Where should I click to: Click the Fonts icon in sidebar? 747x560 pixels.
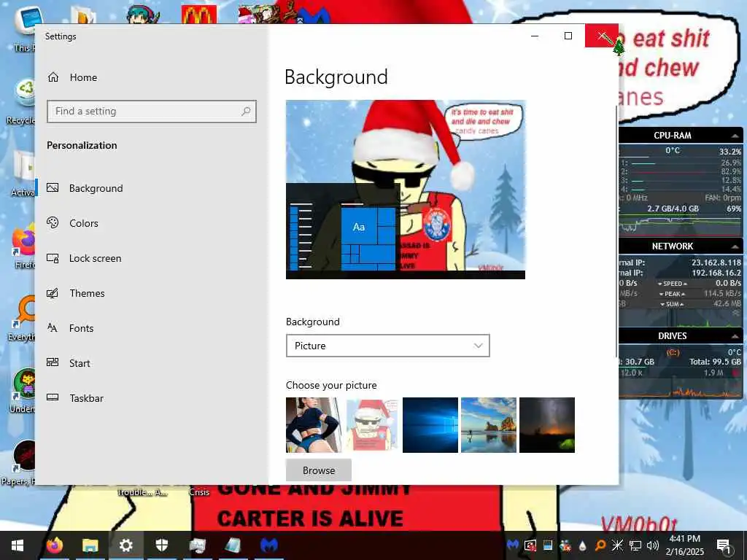click(53, 327)
